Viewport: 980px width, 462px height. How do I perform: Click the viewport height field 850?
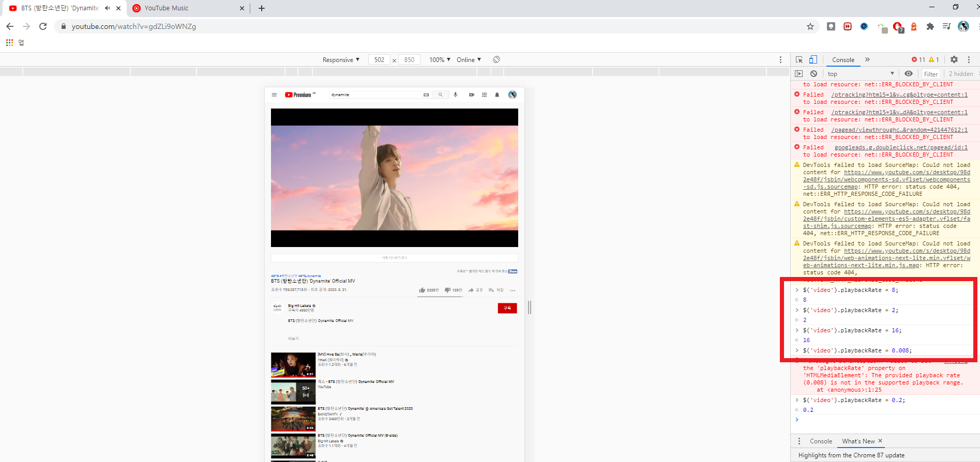(x=409, y=60)
